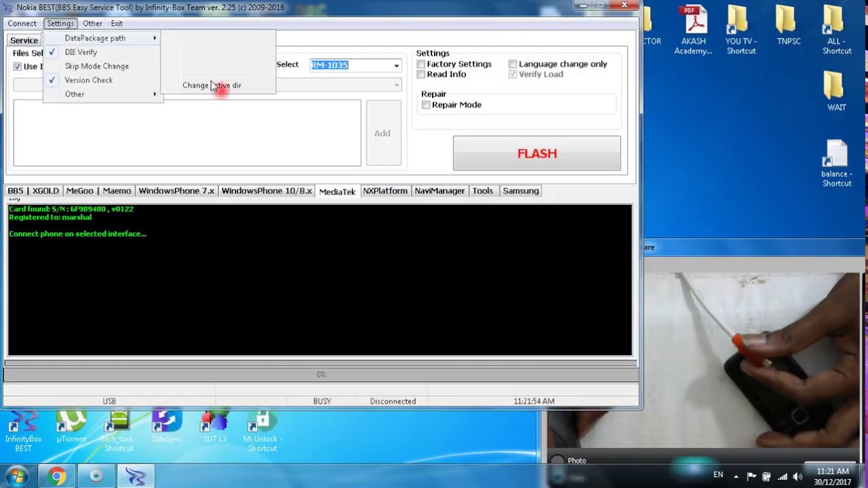This screenshot has height=488, width=868.
Task: Enable Factory Settings checkbox
Action: coord(421,64)
